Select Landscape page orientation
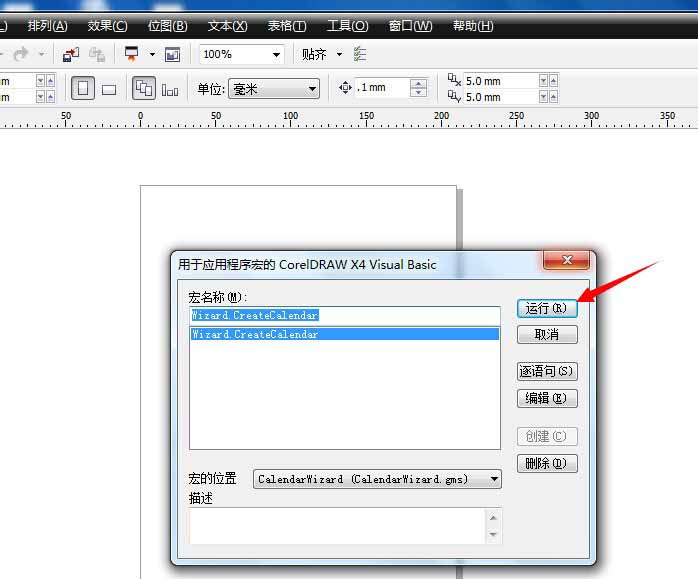698x579 pixels. 109,89
